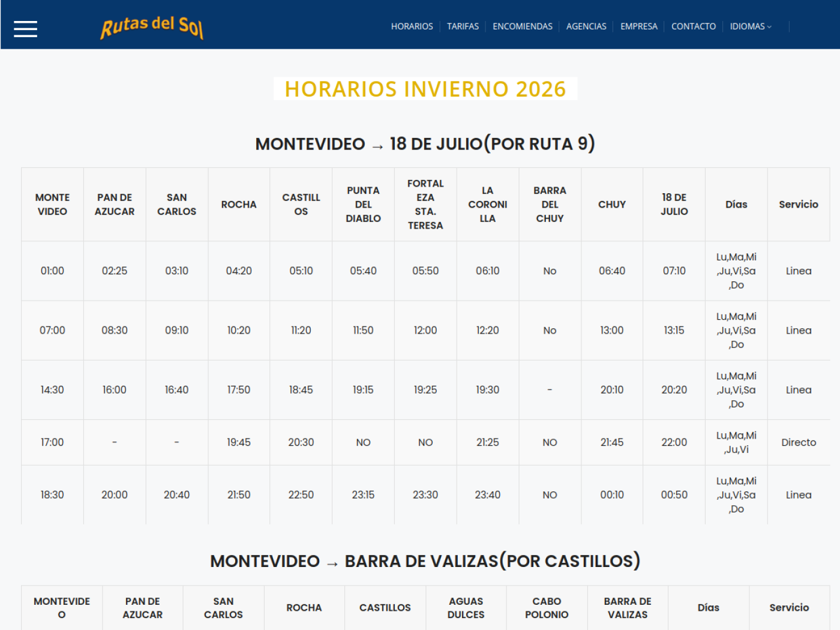The image size is (840, 630).
Task: Click the MONTE VIDEO column header
Action: (52, 205)
